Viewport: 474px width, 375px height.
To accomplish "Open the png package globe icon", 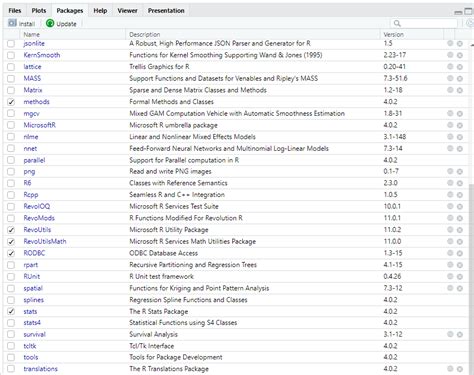I will pos(450,171).
